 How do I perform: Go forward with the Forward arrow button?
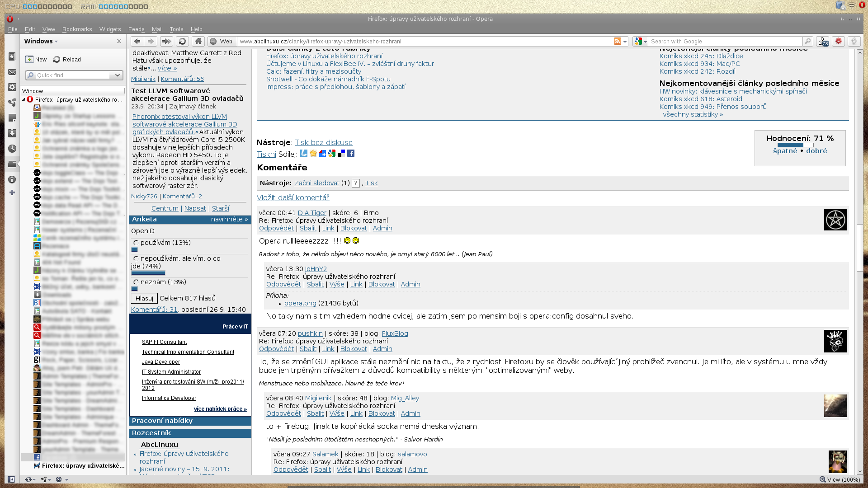coord(151,41)
